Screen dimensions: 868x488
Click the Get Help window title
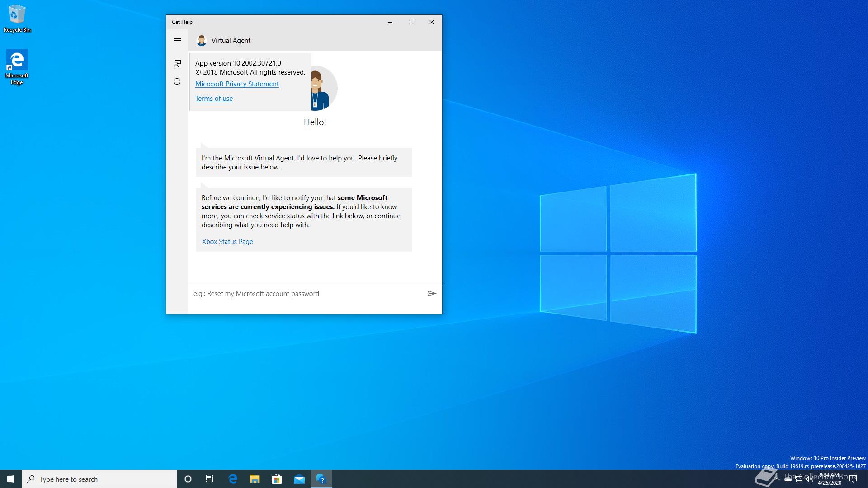click(182, 22)
